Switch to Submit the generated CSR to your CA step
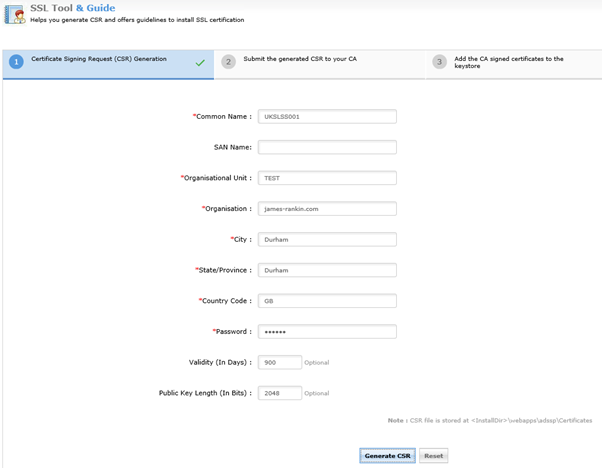Viewport: 602px width, 468px height. pyautogui.click(x=319, y=64)
